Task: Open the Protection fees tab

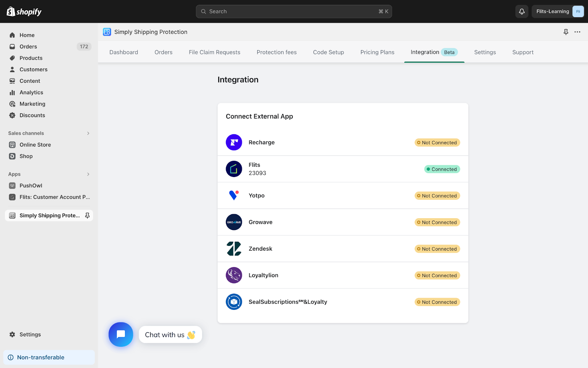Action: click(x=277, y=52)
